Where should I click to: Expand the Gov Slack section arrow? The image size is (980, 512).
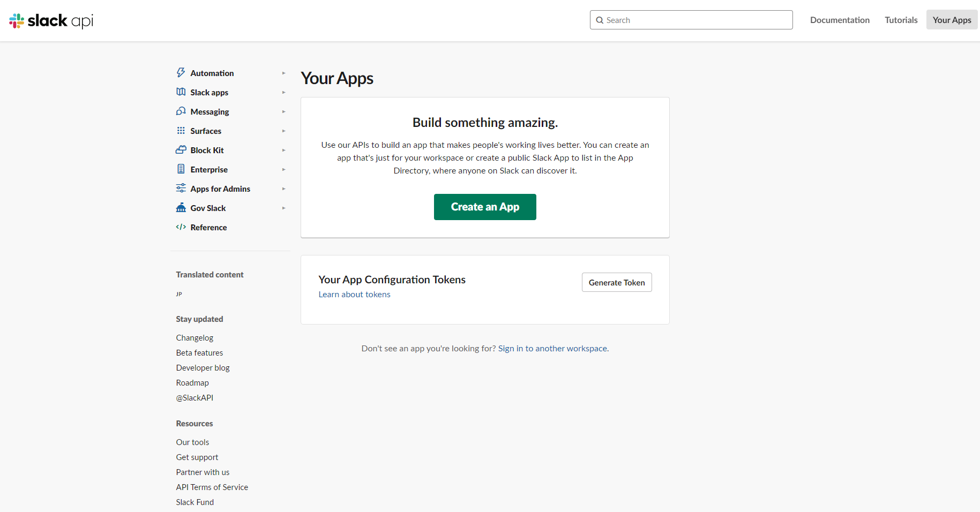point(284,208)
